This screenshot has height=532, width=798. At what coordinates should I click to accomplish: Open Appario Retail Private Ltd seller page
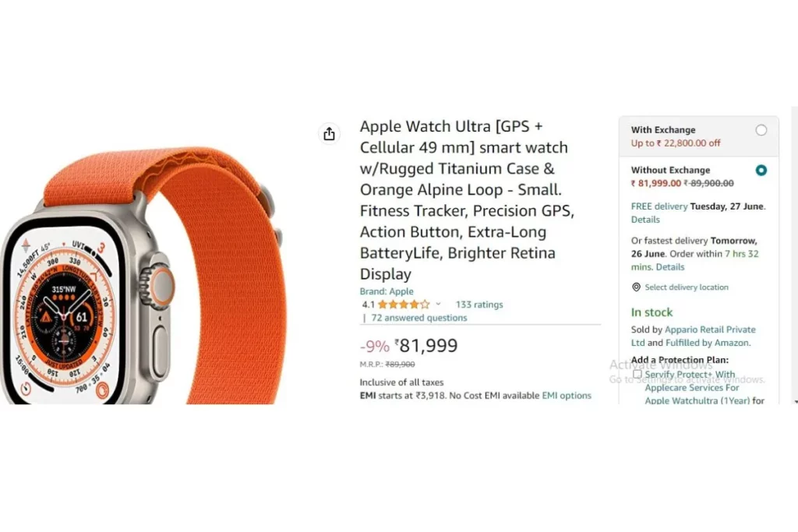point(693,336)
